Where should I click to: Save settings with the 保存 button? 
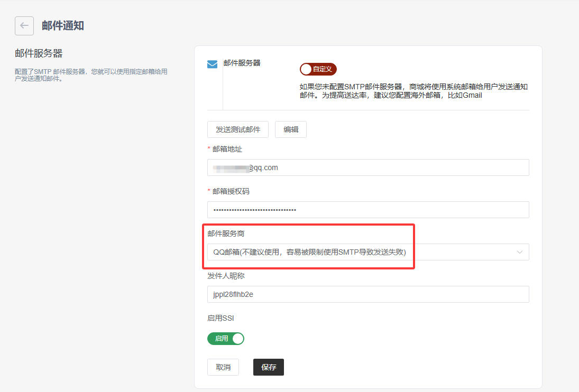(x=268, y=367)
